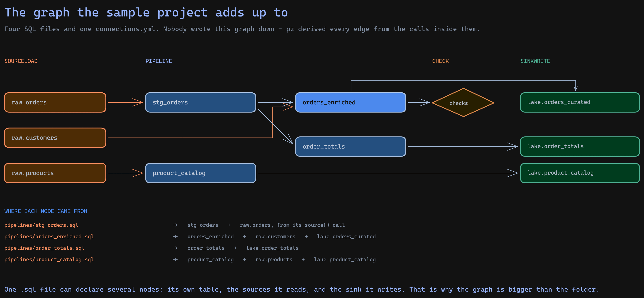Open the pipelines/stg_orders.sql file name

[41, 225]
